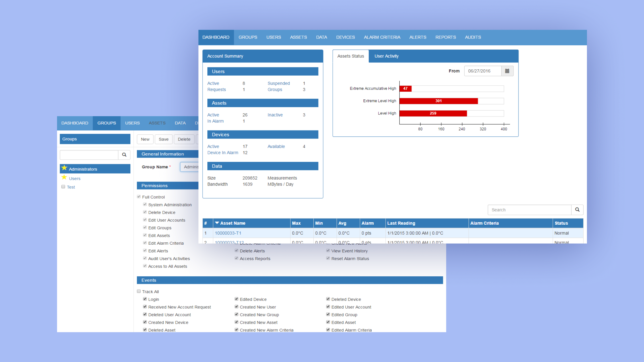Focus the asset Search input field
This screenshot has width=644, height=362.
coord(529,210)
